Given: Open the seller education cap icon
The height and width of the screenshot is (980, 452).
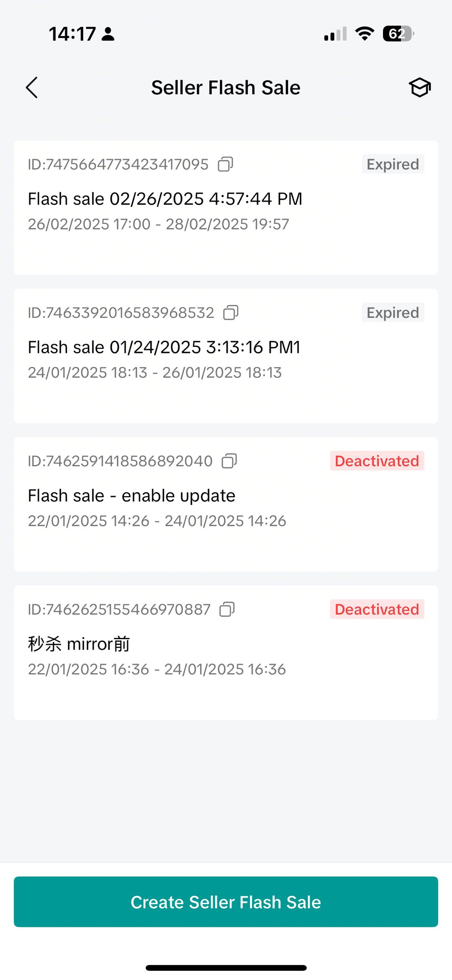Looking at the screenshot, I should [419, 87].
